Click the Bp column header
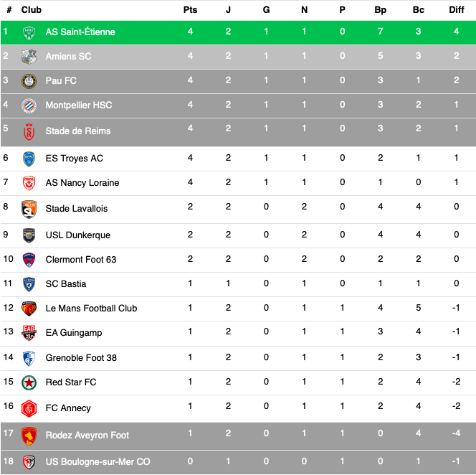476x475 pixels. pyautogui.click(x=381, y=10)
